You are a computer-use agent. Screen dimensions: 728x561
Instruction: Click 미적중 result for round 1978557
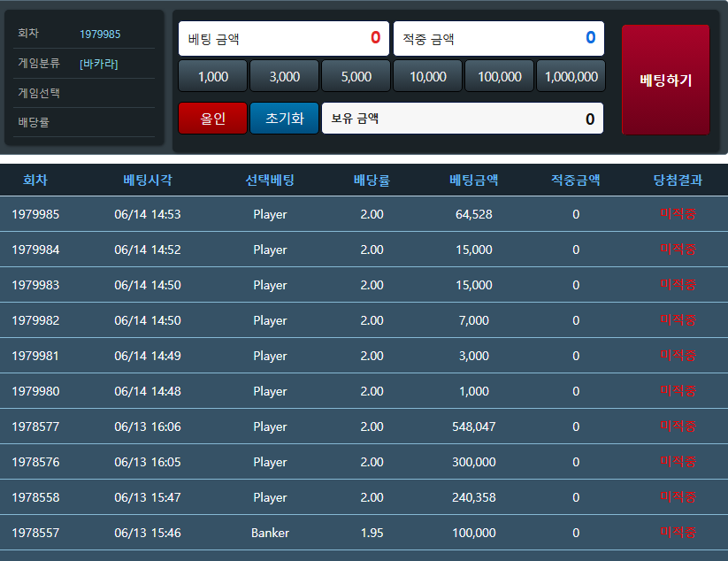coord(678,532)
